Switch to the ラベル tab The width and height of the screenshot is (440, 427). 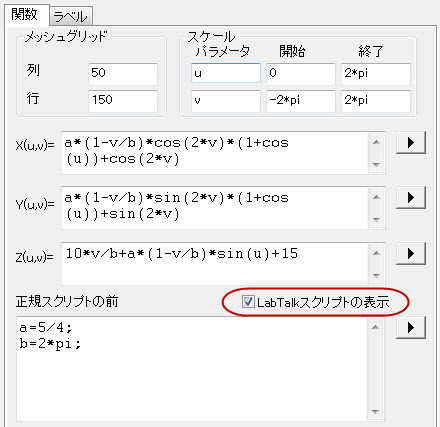coord(71,16)
